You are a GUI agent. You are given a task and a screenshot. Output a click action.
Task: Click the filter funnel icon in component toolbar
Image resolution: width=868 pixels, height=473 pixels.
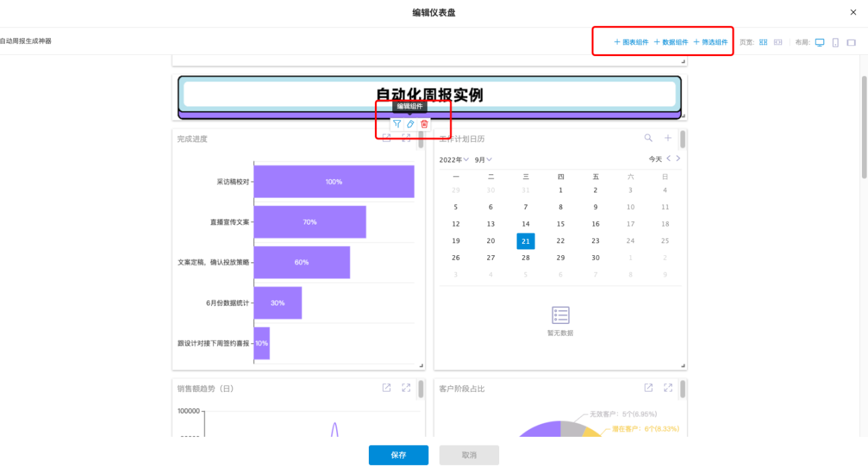point(397,124)
